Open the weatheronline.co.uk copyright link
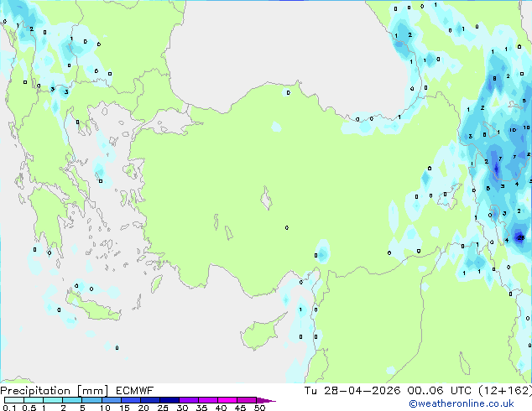Screen dimensions: 532x411 click(462, 403)
